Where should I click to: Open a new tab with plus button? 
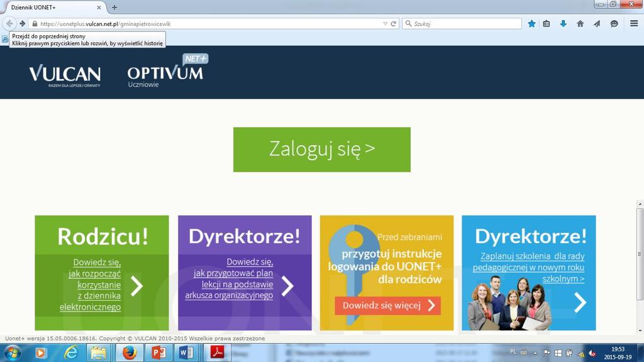tap(114, 8)
